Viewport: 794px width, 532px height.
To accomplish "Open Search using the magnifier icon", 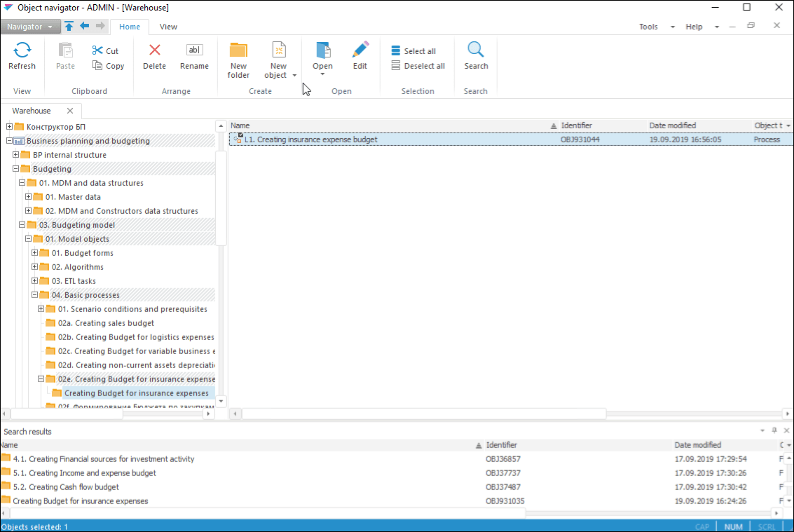I will pyautogui.click(x=476, y=50).
